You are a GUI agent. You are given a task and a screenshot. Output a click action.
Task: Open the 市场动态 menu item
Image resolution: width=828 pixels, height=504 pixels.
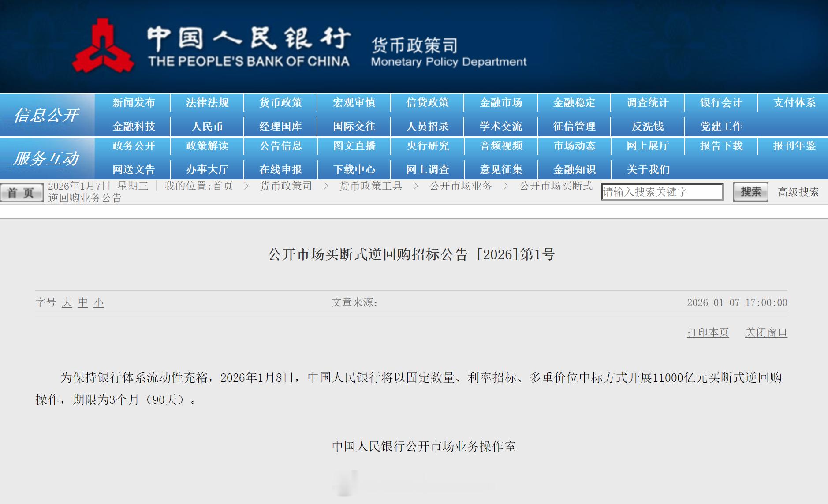tap(574, 146)
